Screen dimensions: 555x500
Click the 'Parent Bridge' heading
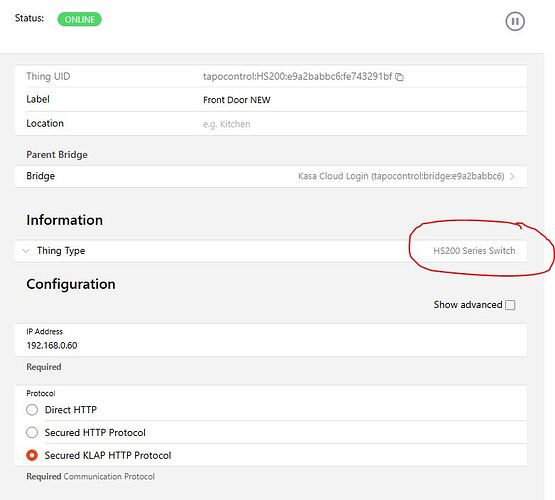pos(57,155)
